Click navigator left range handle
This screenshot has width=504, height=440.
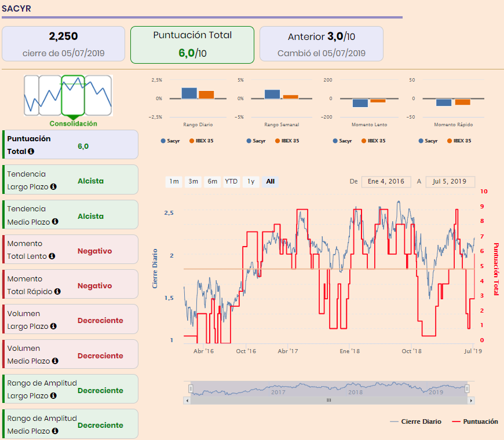191,389
